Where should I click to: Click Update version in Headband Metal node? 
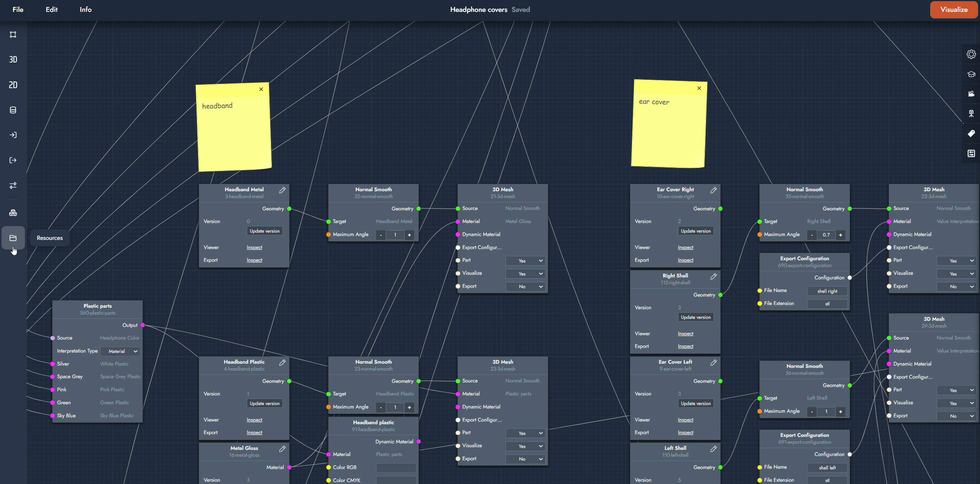pos(264,231)
